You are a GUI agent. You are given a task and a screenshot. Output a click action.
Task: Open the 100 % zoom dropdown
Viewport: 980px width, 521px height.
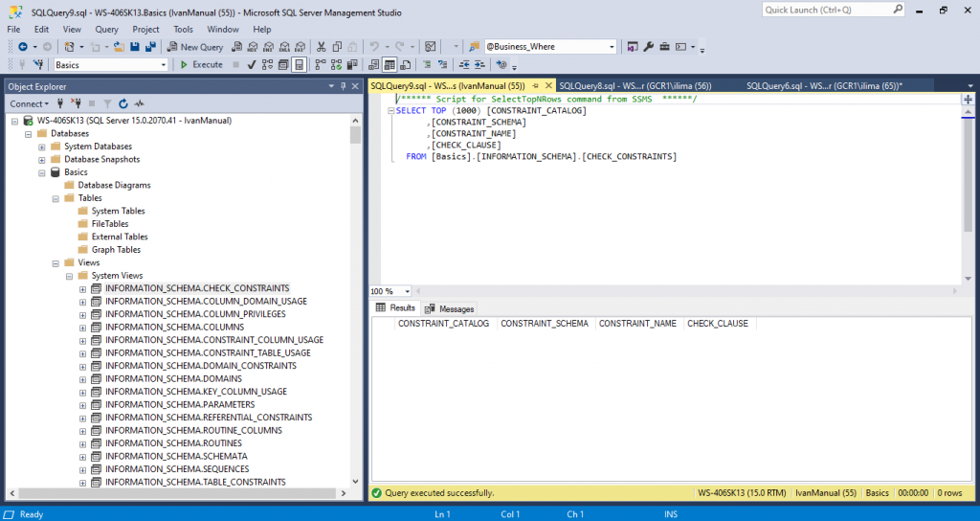pyautogui.click(x=408, y=291)
